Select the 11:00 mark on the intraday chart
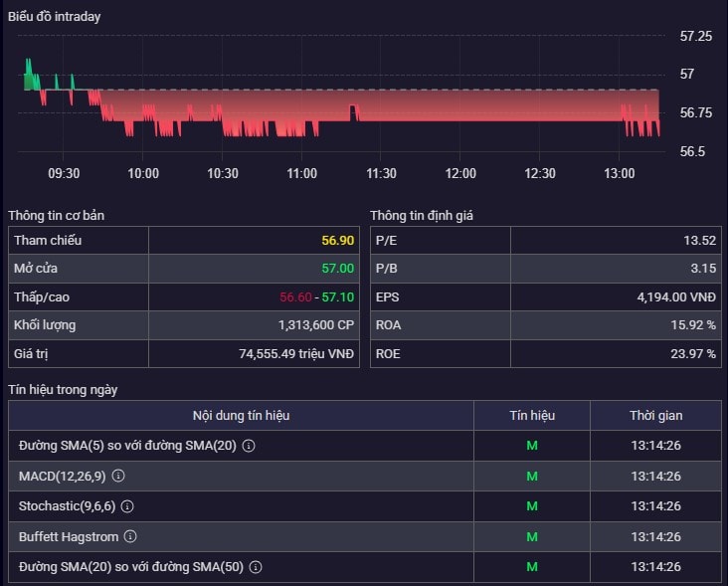 [x=301, y=173]
